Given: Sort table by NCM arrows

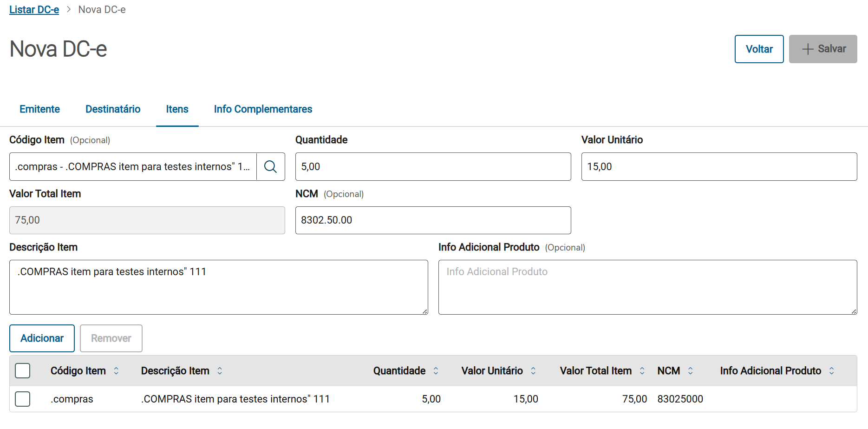Looking at the screenshot, I should tap(690, 371).
